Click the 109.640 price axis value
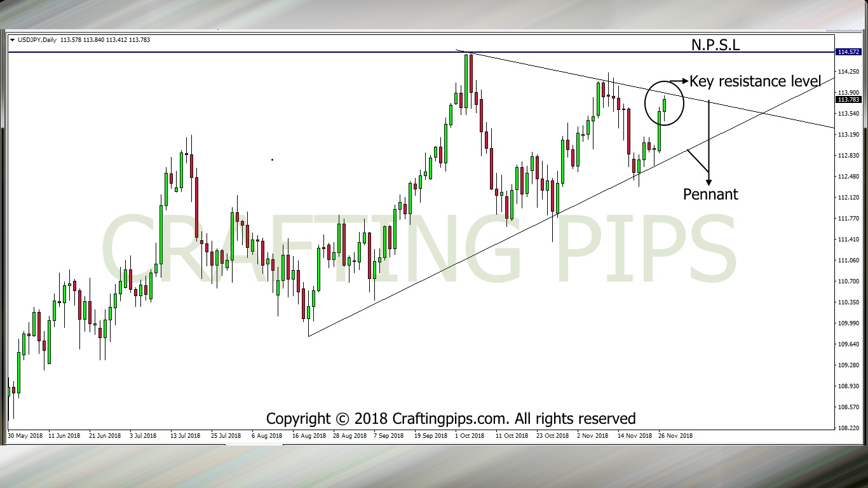Viewport: 868px width, 488px height. tap(848, 344)
